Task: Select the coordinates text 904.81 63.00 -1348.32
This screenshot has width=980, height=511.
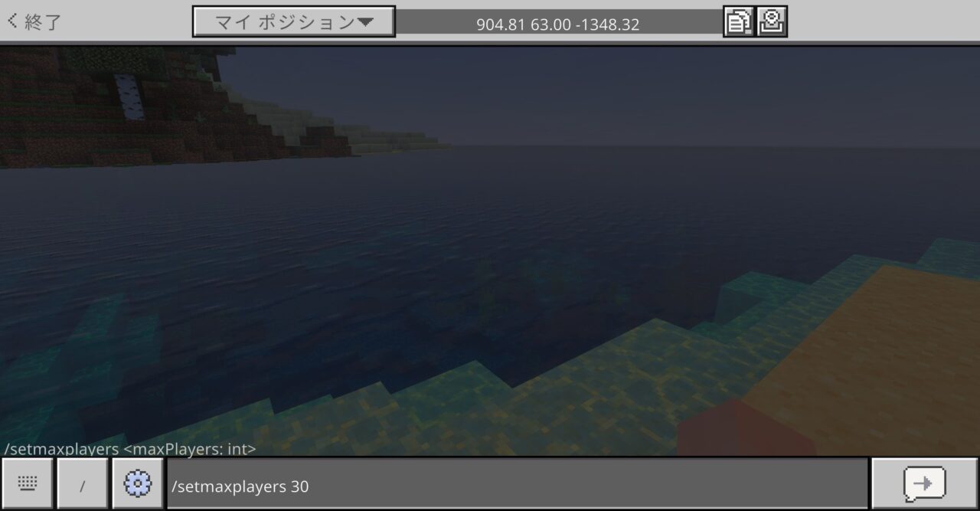Action: (x=557, y=25)
